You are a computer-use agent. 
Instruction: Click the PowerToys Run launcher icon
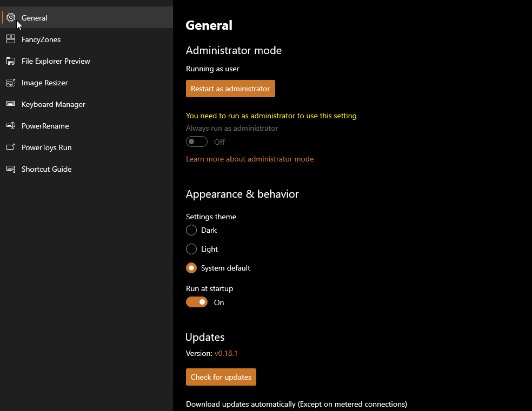11,147
